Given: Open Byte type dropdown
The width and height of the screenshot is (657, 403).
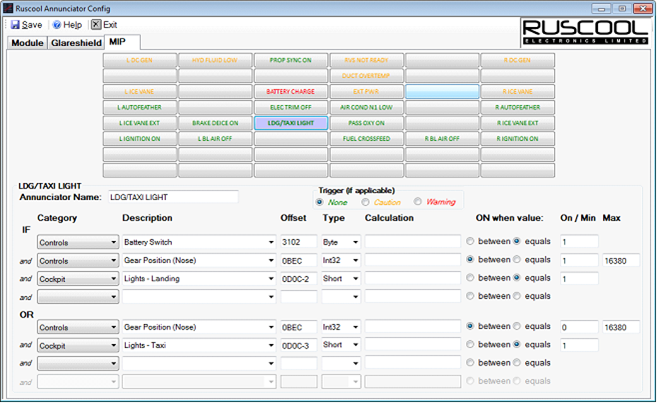Looking at the screenshot, I should 356,242.
